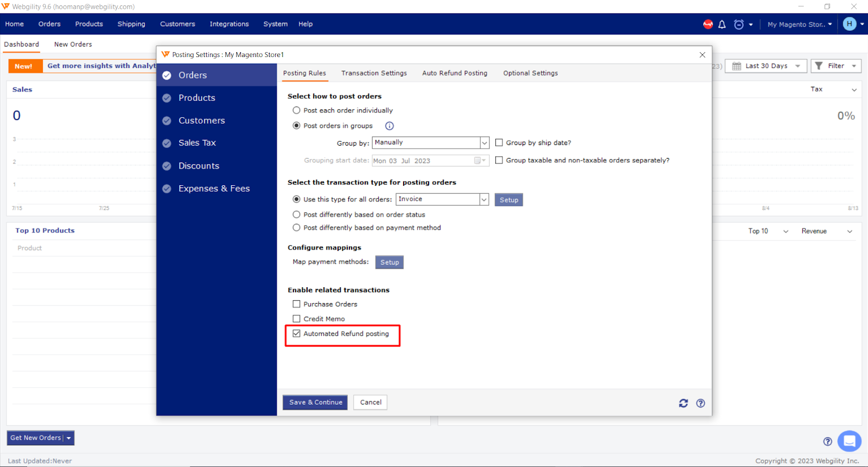The height and width of the screenshot is (467, 868).
Task: Go to Expenses & Fees step
Action: click(x=214, y=188)
